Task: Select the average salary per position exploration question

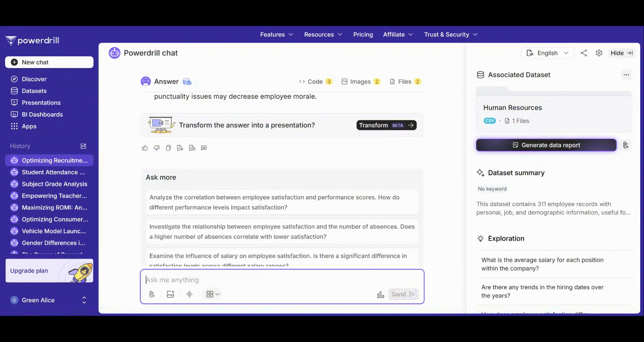Action: pyautogui.click(x=554, y=264)
